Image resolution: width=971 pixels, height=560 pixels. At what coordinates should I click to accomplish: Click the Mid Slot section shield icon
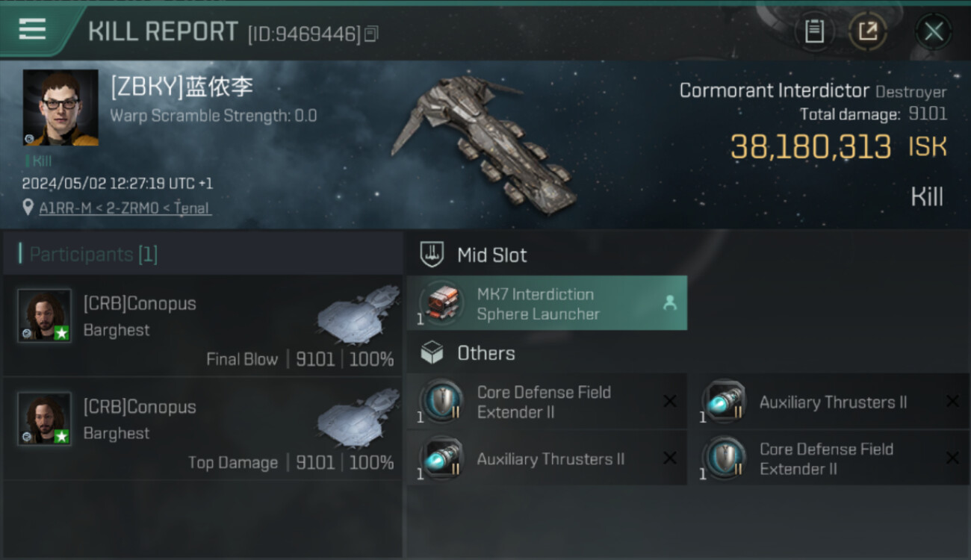point(432,255)
